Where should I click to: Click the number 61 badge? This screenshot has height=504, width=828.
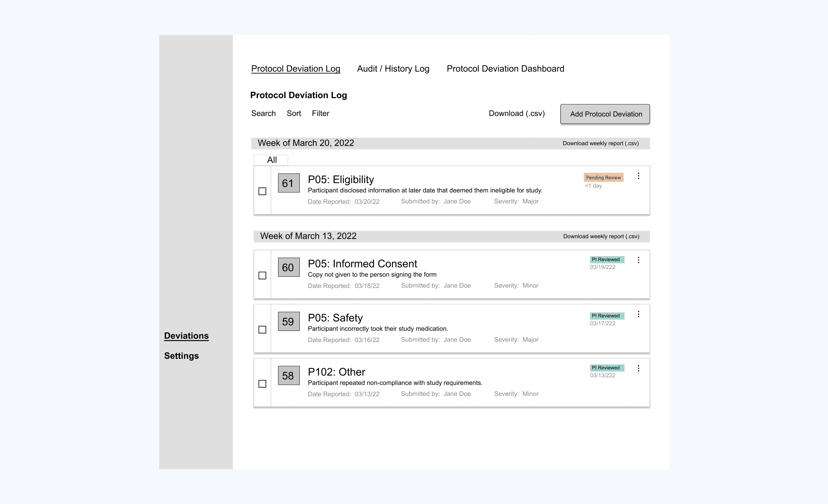(x=288, y=183)
